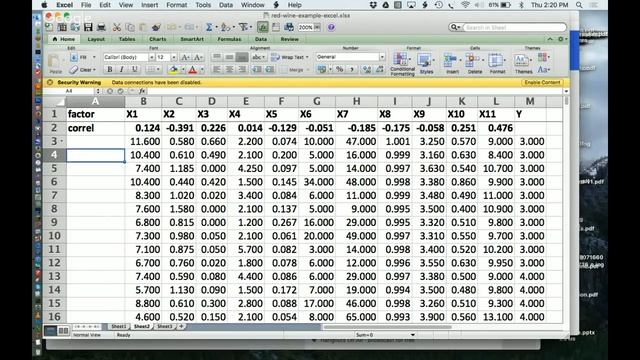This screenshot has height=360, width=640.
Task: Click the Filter funnel icon
Action: (243, 27)
